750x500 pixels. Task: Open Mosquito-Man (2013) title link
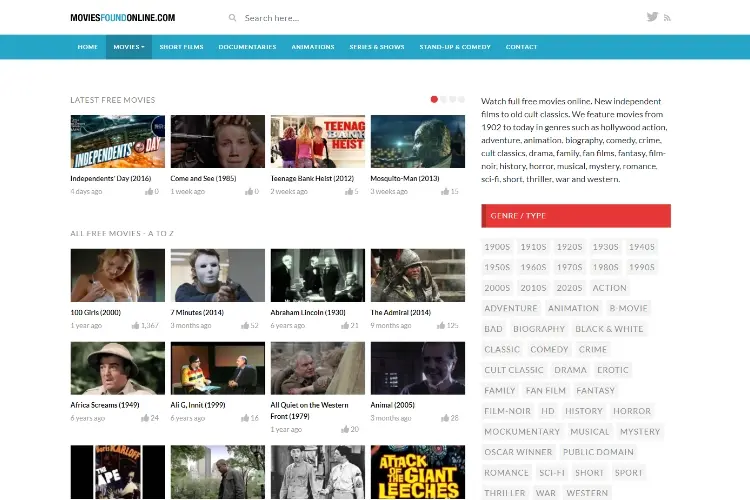(405, 178)
